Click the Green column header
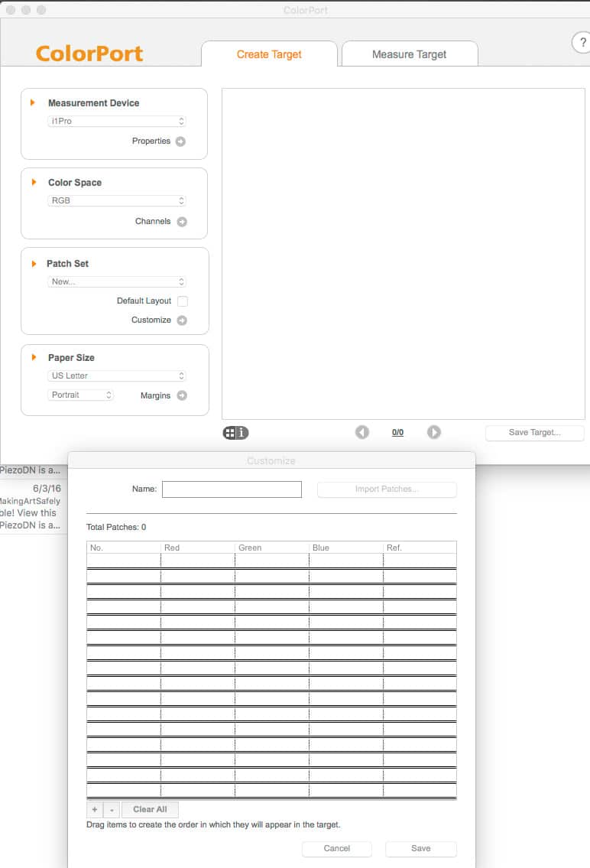 point(271,548)
